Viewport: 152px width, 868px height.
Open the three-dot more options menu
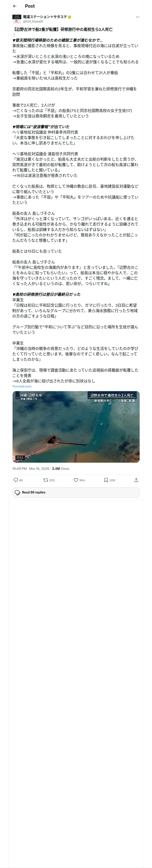(138, 17)
